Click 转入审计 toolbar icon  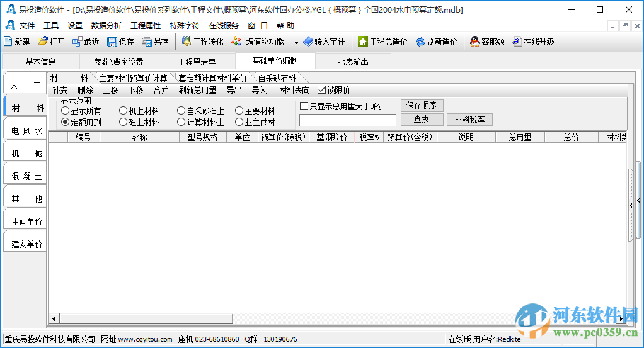tap(308, 42)
